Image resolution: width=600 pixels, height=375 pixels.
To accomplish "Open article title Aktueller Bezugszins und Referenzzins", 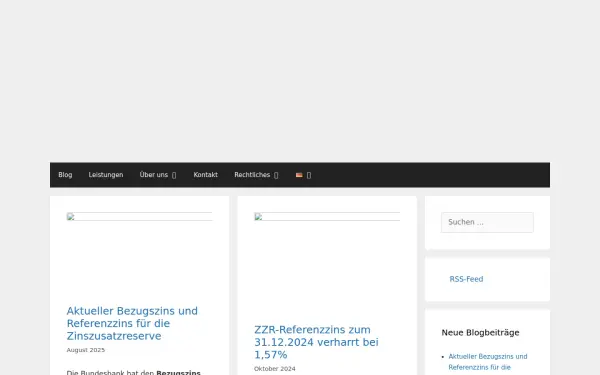I will tap(132, 323).
